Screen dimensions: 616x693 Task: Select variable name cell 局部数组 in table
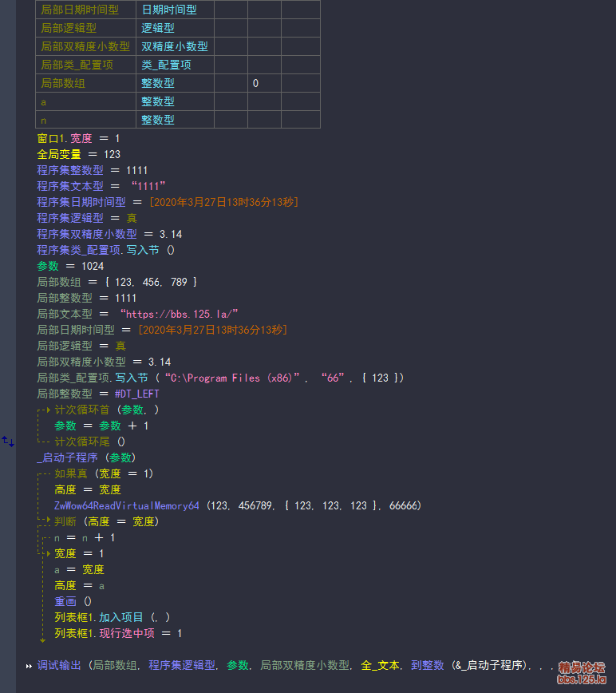(85, 83)
